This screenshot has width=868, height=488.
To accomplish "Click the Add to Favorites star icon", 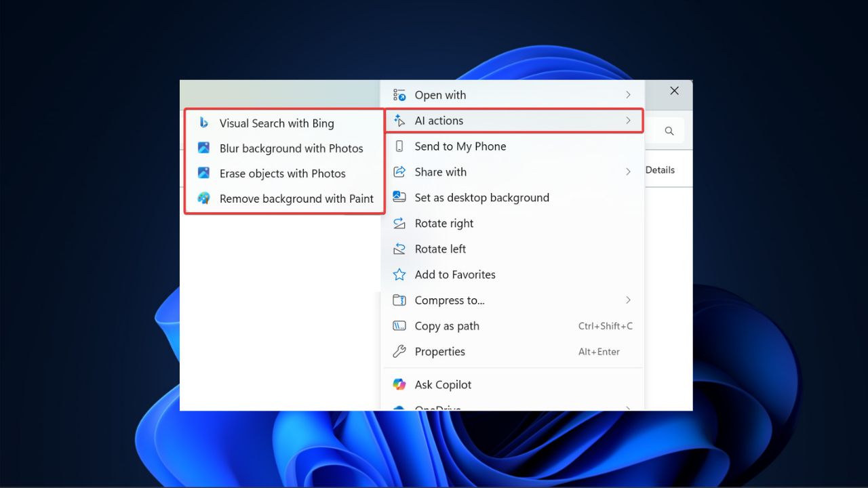I will pos(399,274).
